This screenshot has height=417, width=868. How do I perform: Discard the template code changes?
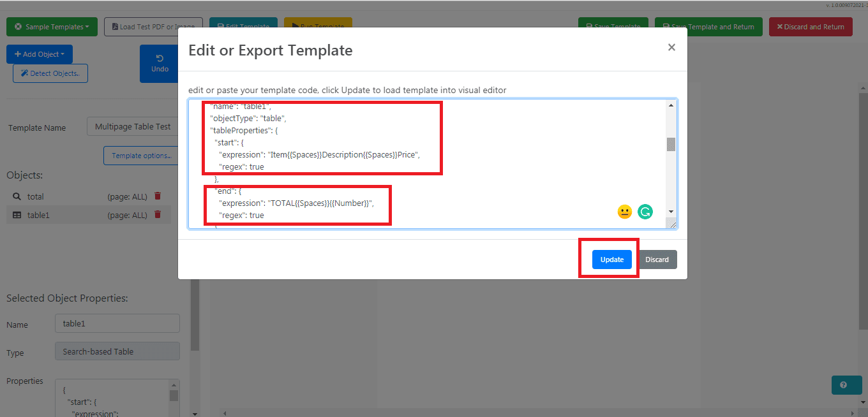click(658, 259)
